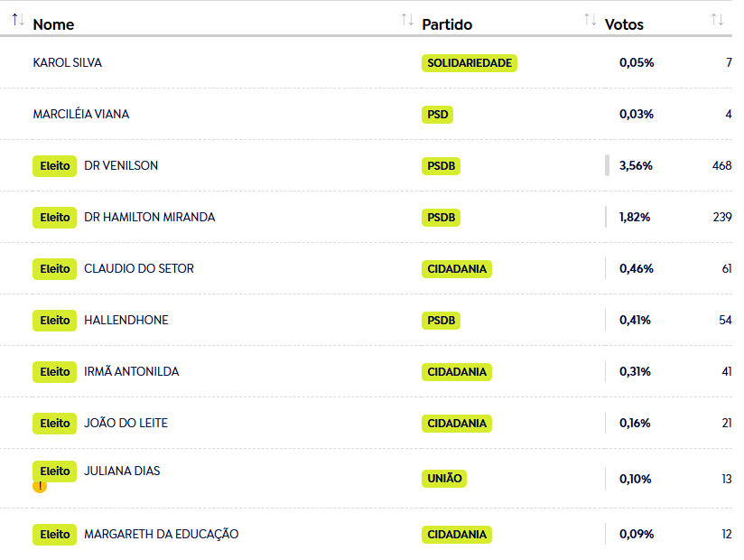Click the CIDADANIA badge for João do Leite
This screenshot has height=560, width=744.
click(x=457, y=424)
